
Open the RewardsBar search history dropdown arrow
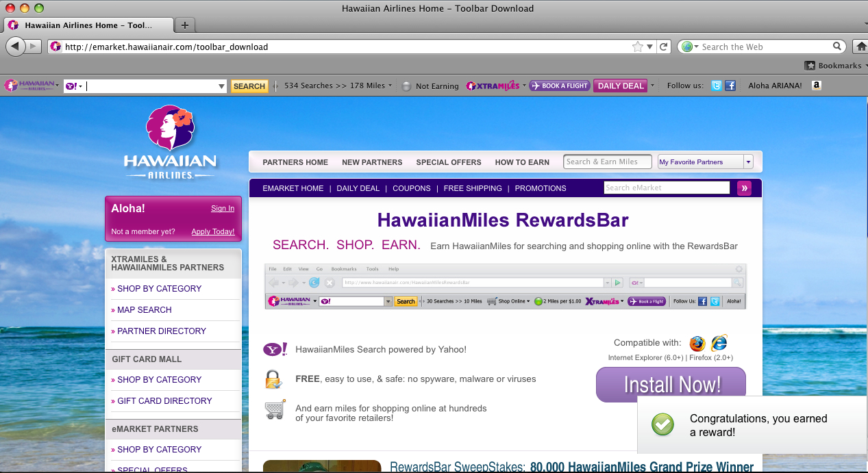coord(221,86)
